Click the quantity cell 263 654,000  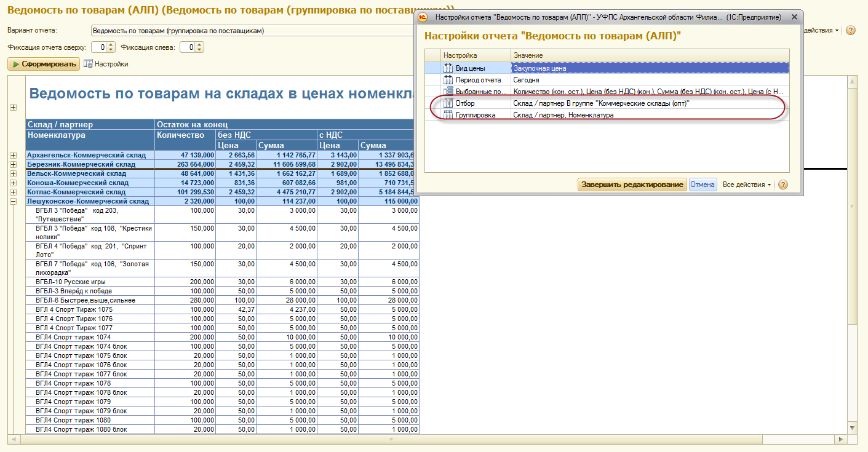click(185, 165)
